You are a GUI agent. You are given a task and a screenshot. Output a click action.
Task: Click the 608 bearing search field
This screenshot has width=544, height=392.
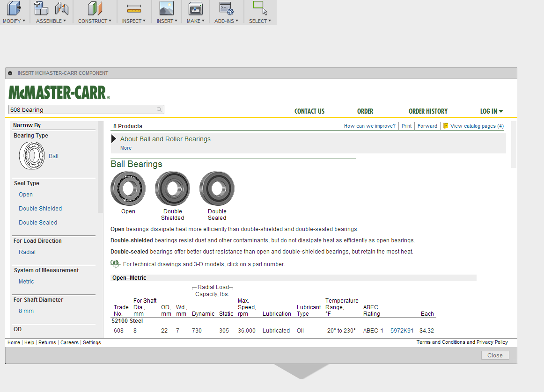point(86,109)
